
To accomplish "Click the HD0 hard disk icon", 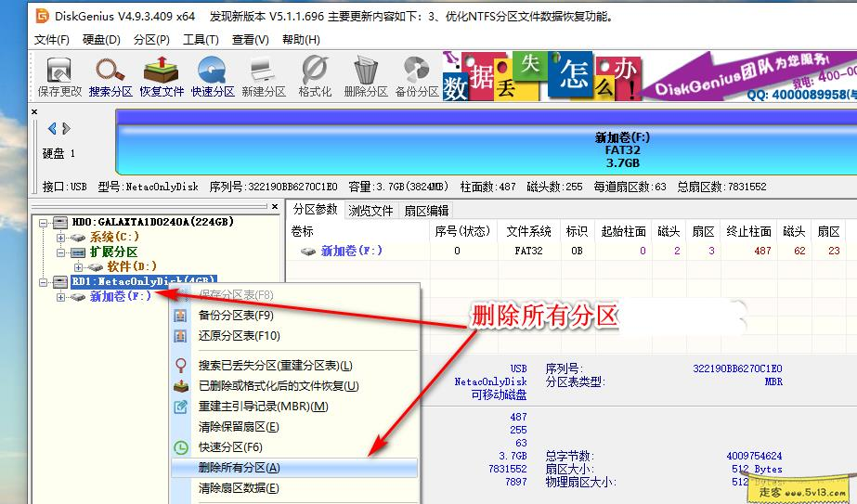I will click(x=60, y=222).
